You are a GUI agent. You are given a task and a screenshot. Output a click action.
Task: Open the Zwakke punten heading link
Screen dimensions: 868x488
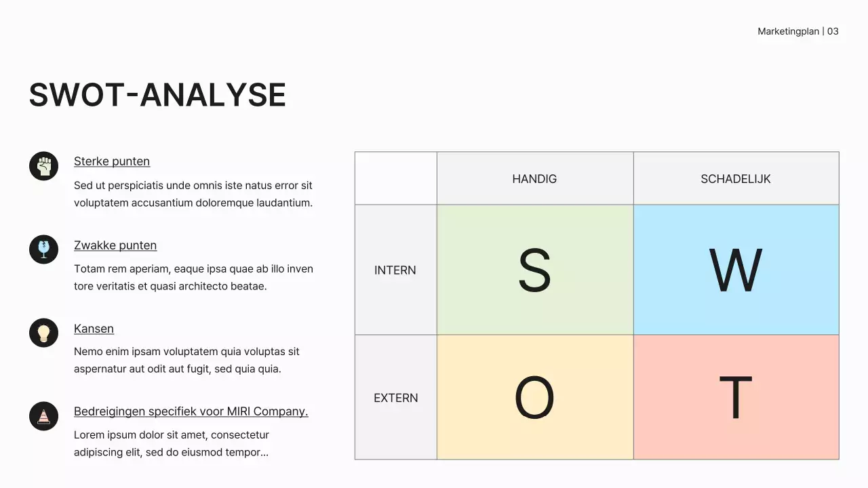tap(115, 245)
